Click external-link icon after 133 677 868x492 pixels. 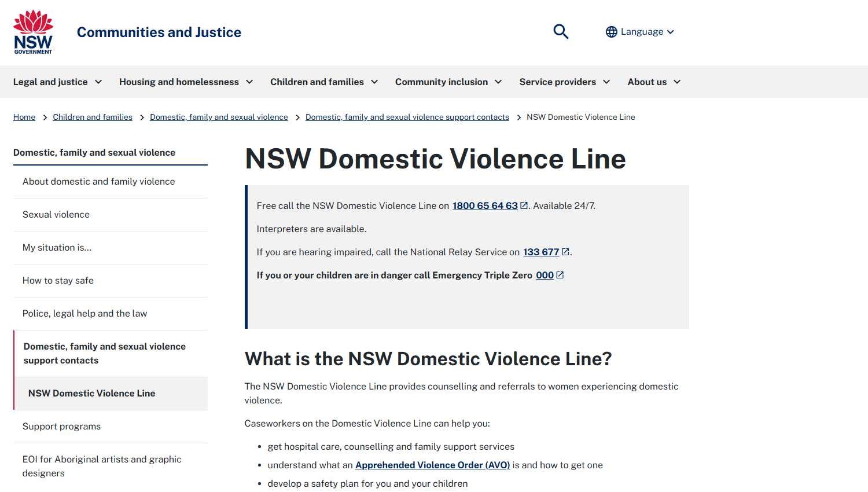click(x=566, y=252)
